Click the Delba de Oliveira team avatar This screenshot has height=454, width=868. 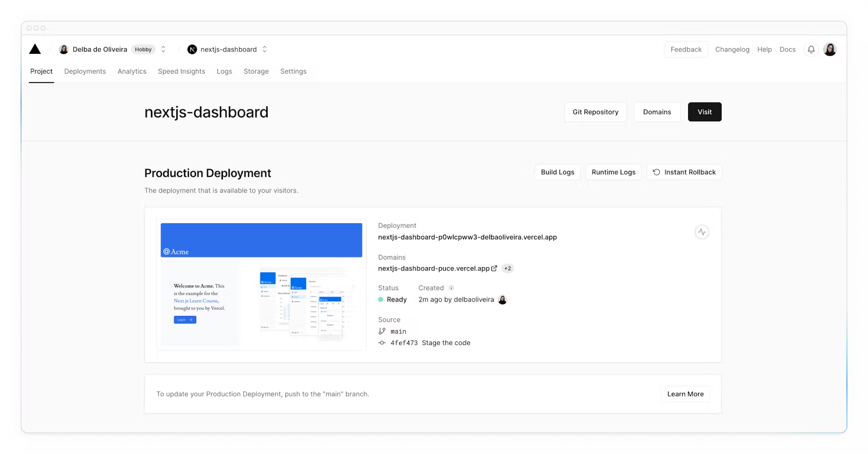pyautogui.click(x=64, y=49)
